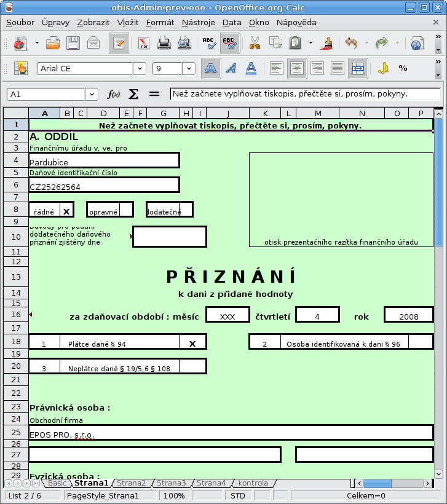Click the formula input line
The width and height of the screenshot is (447, 504).
pos(304,94)
